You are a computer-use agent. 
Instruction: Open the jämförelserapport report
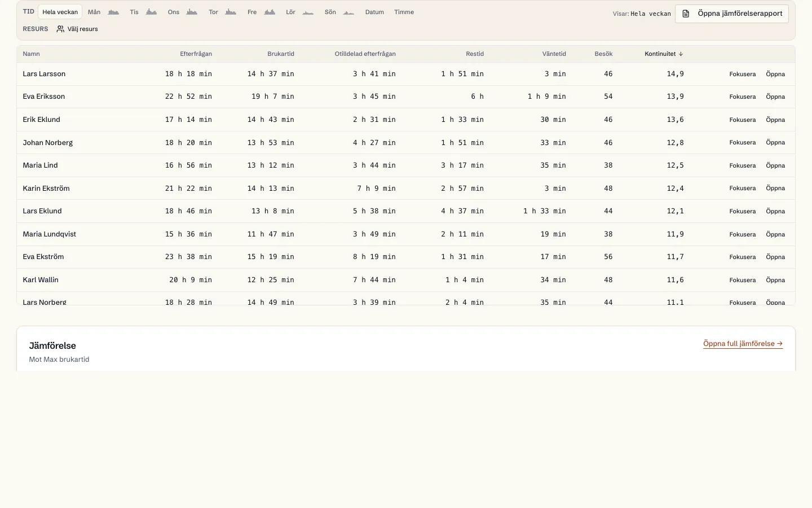coord(731,14)
